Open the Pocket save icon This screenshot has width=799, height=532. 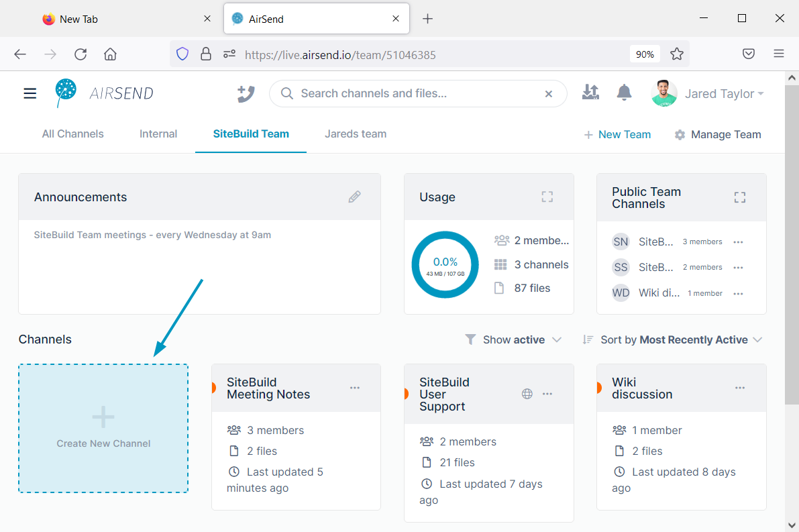[749, 54]
